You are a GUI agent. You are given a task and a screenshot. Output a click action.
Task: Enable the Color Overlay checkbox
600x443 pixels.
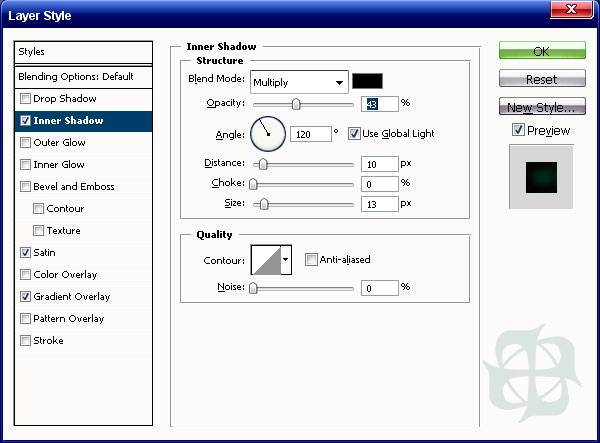click(x=25, y=275)
